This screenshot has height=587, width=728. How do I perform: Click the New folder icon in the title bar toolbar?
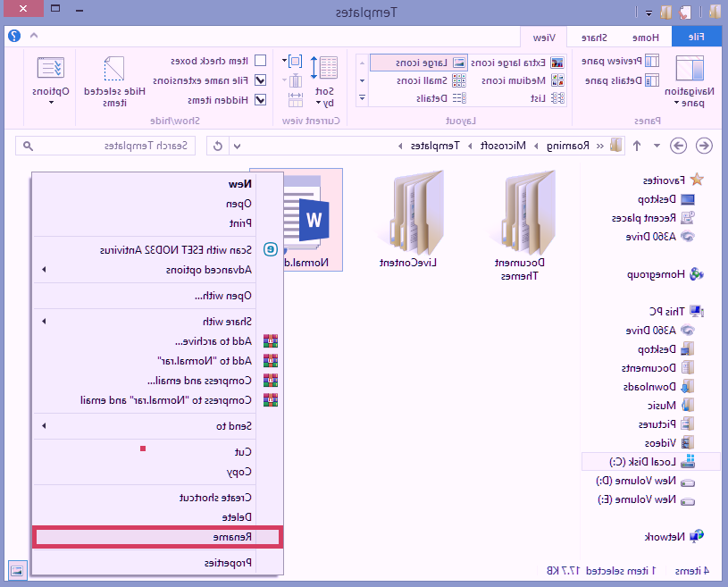coord(665,13)
